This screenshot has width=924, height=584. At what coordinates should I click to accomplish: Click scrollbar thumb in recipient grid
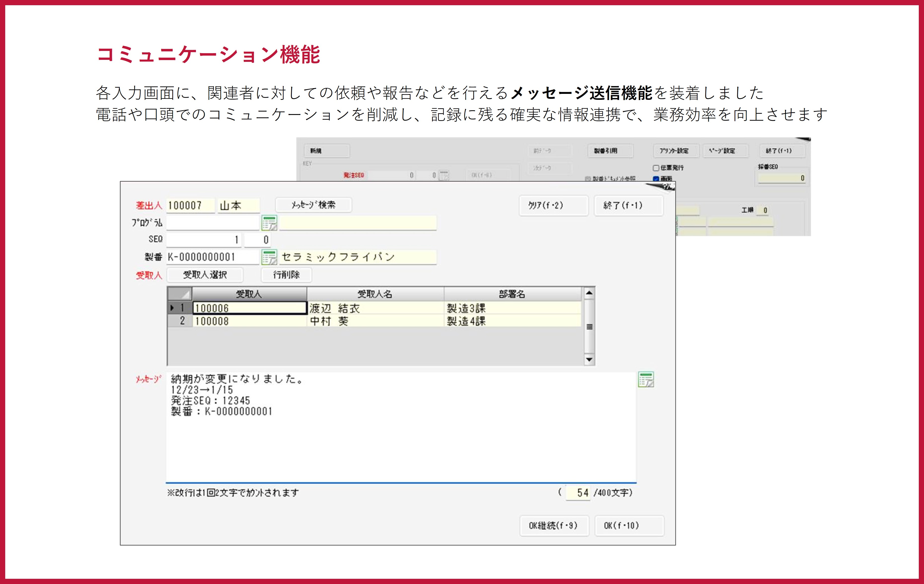pyautogui.click(x=589, y=327)
